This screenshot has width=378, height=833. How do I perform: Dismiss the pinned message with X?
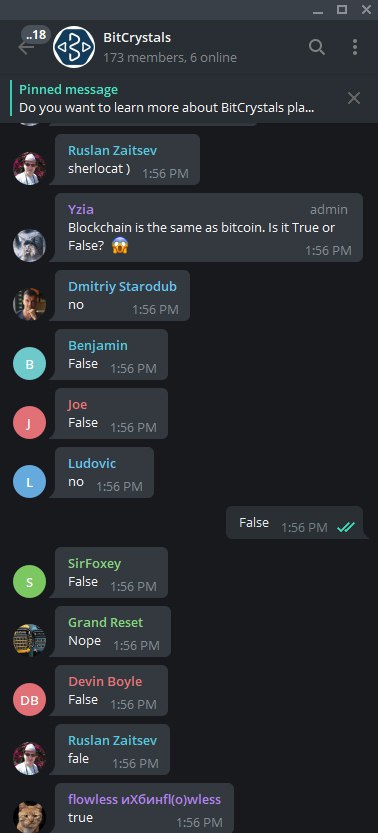(x=354, y=98)
